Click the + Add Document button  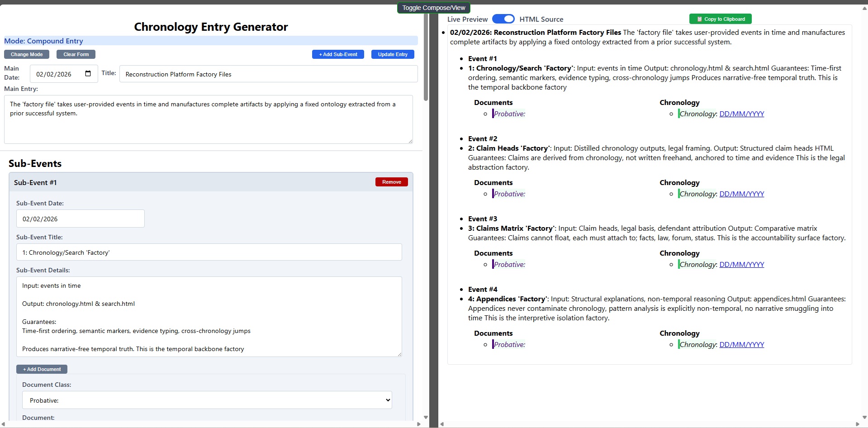[42, 369]
